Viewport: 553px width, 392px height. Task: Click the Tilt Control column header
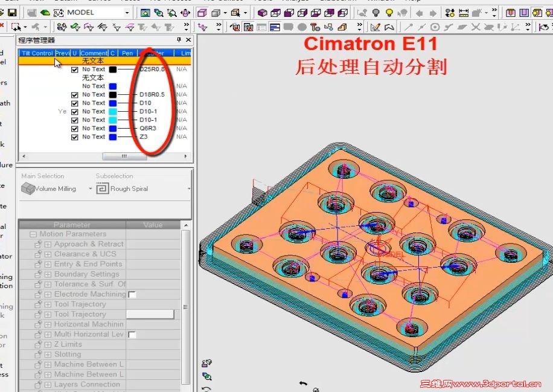[x=37, y=53]
